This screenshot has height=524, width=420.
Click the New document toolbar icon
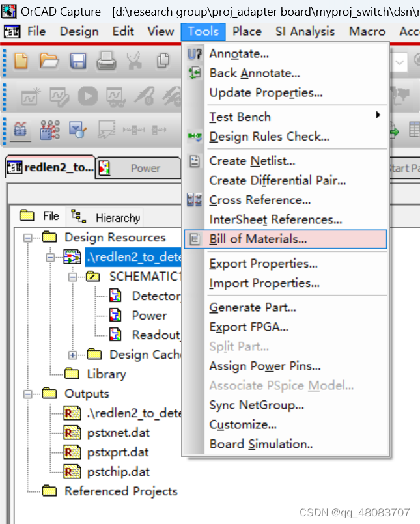[x=21, y=61]
